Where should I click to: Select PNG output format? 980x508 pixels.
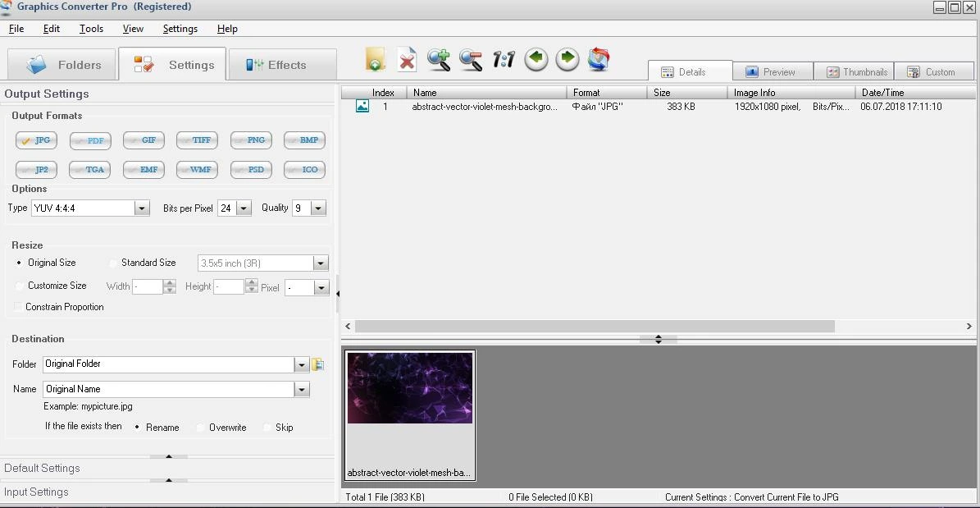click(x=251, y=140)
